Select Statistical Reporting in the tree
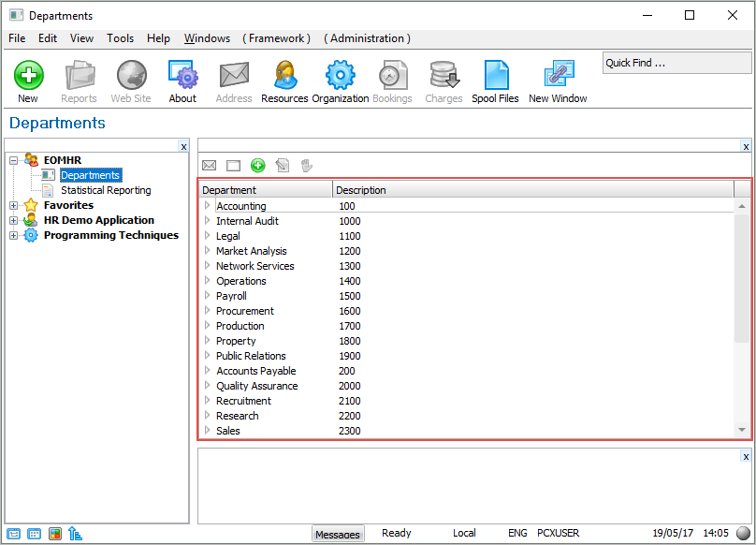Screen dimensions: 756x545 [106, 190]
